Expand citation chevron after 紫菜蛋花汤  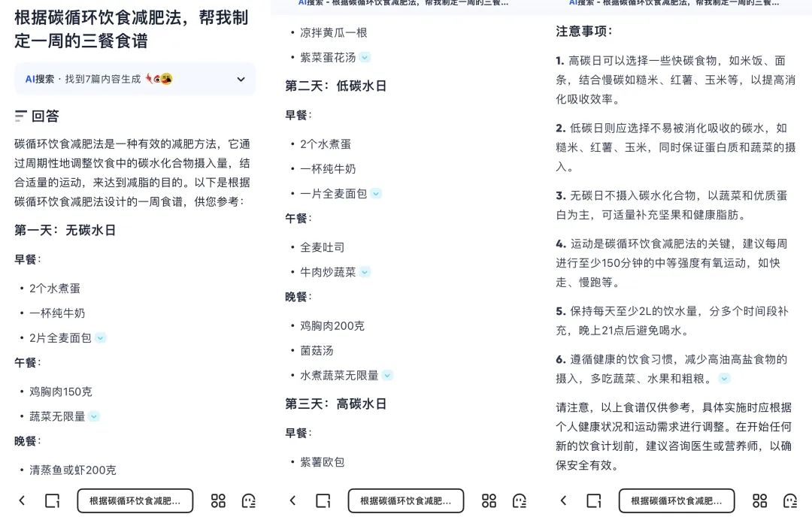tap(365, 57)
